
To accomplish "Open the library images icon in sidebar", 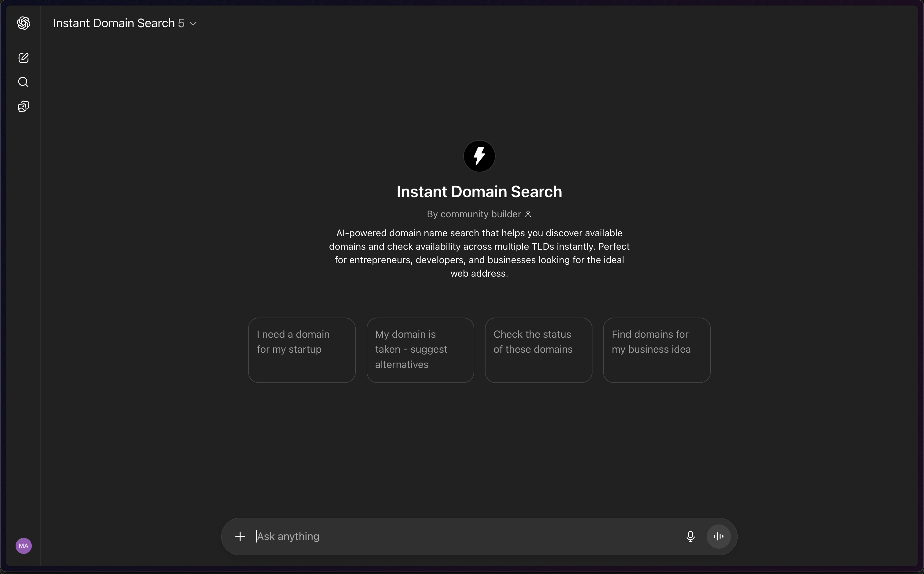I will pos(24,106).
